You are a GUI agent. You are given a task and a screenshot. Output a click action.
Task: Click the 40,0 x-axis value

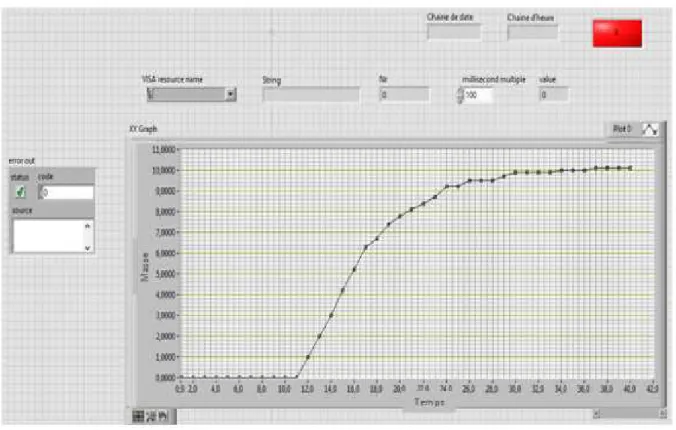click(630, 389)
